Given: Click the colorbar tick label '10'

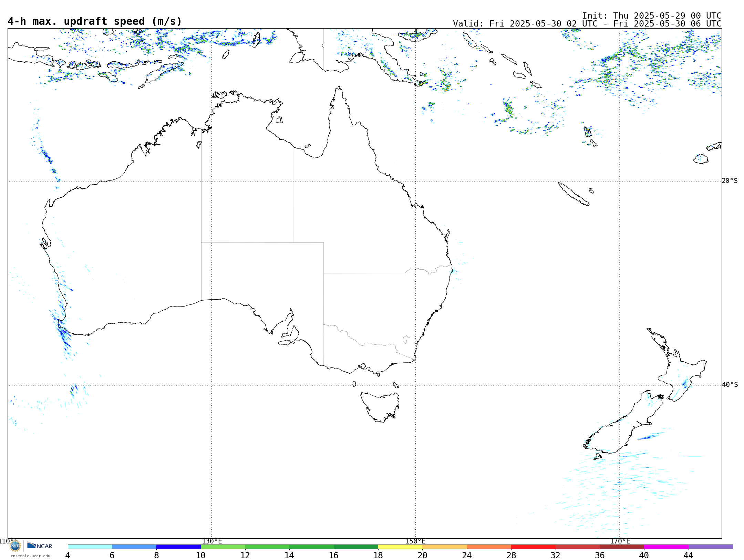Looking at the screenshot, I should pos(201,555).
